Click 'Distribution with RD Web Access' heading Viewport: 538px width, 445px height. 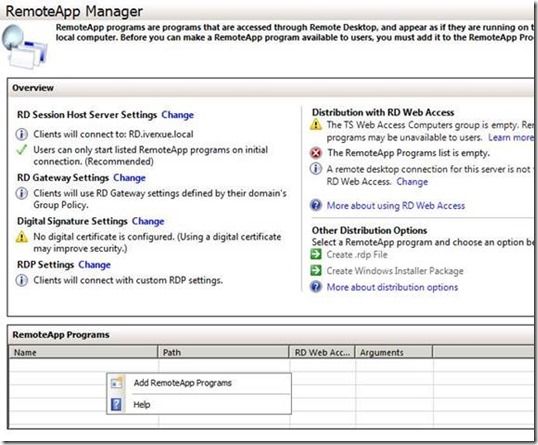coord(383,112)
